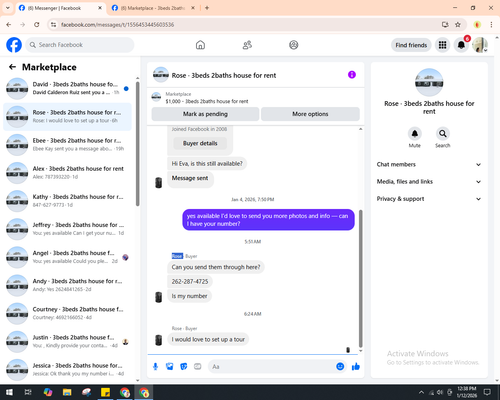
Task: Mute the Rose conversation
Action: pyautogui.click(x=415, y=134)
